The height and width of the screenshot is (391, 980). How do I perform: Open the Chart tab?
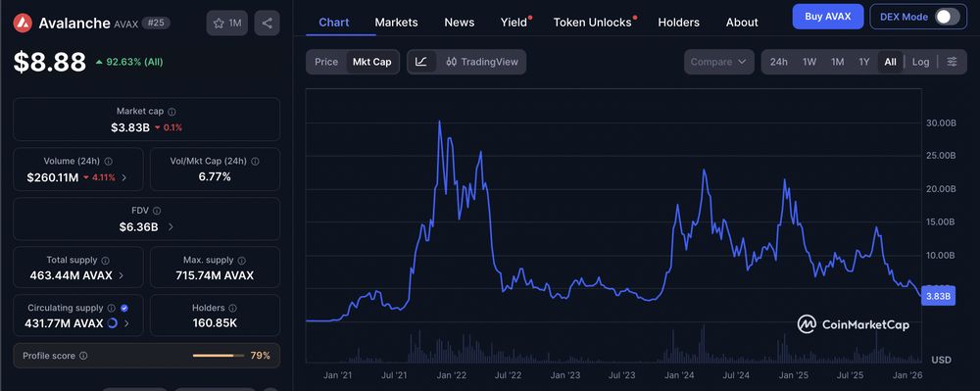coord(334,22)
